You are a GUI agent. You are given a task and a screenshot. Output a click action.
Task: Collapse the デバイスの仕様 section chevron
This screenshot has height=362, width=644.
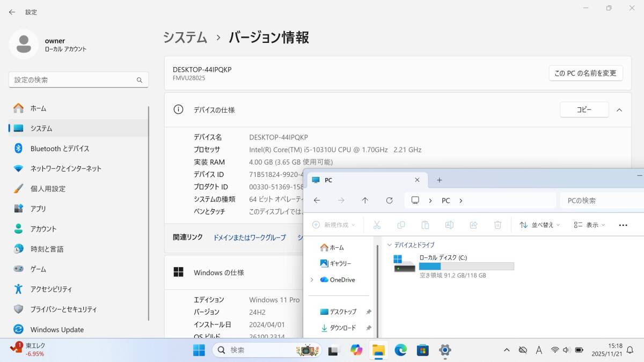tap(619, 110)
